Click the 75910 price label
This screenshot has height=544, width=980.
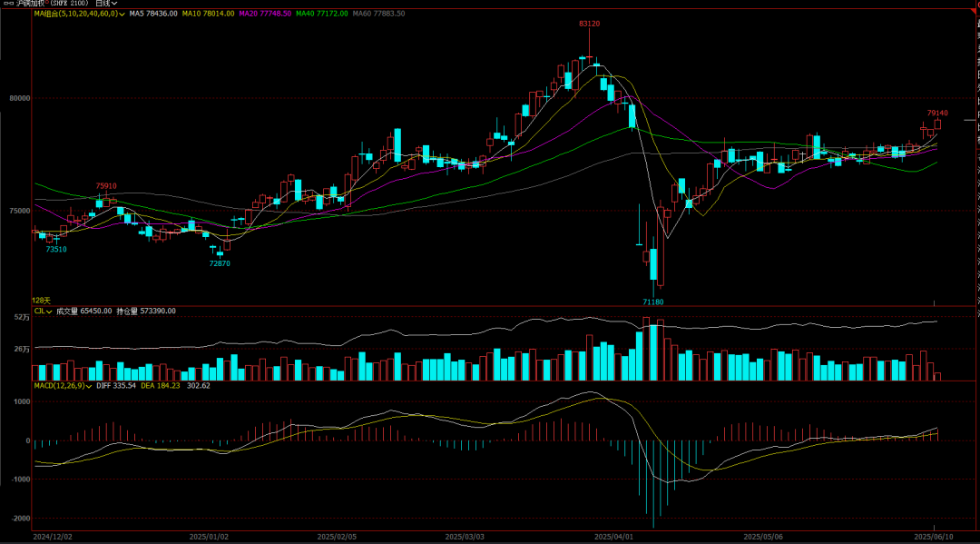click(105, 186)
